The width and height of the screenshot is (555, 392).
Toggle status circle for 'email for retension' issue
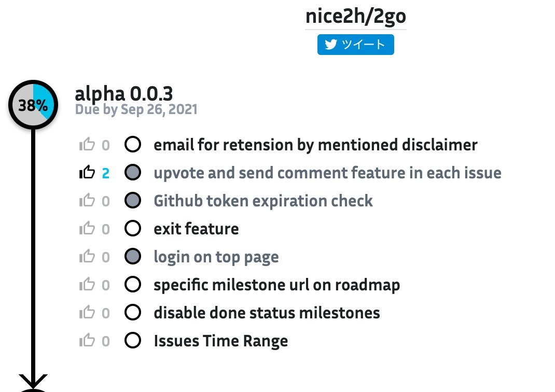click(x=133, y=145)
